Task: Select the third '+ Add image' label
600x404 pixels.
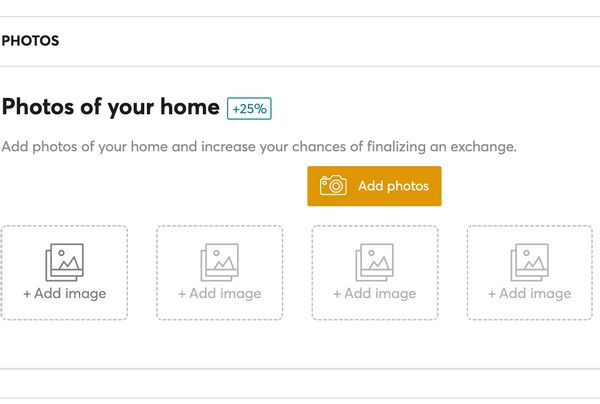Action: 374,294
